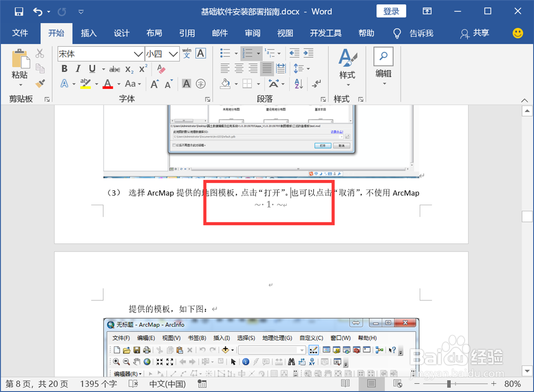The image size is (534, 392).
Task: Send feedback via the smiley face
Action: tap(518, 33)
